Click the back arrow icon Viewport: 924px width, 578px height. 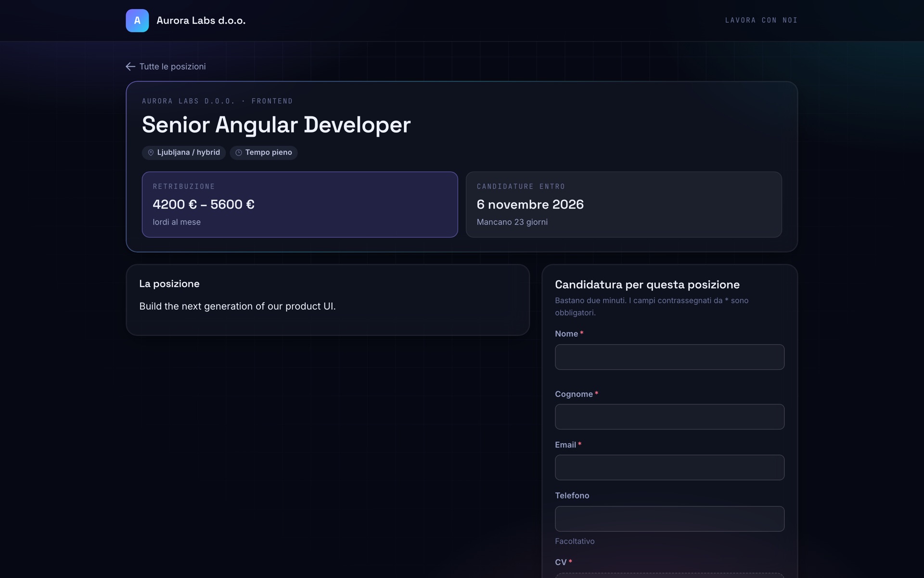click(130, 66)
